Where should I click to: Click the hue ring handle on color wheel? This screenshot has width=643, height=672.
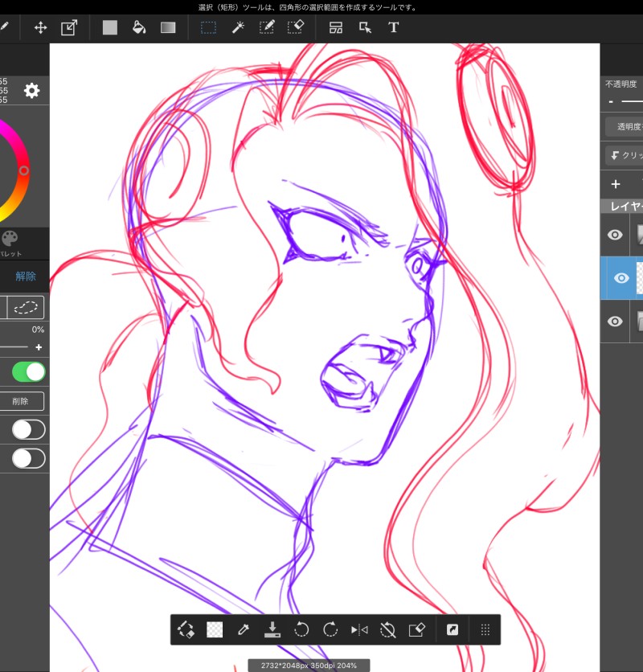[x=24, y=170]
